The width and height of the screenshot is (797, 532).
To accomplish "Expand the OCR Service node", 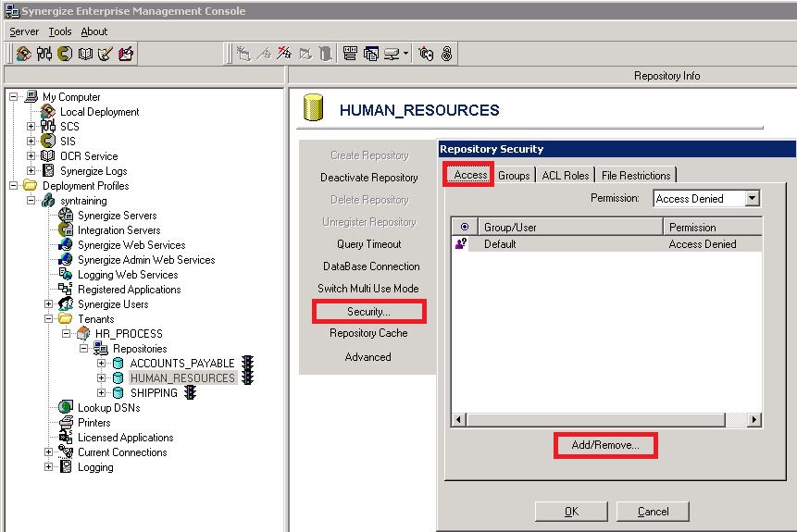I will click(31, 155).
